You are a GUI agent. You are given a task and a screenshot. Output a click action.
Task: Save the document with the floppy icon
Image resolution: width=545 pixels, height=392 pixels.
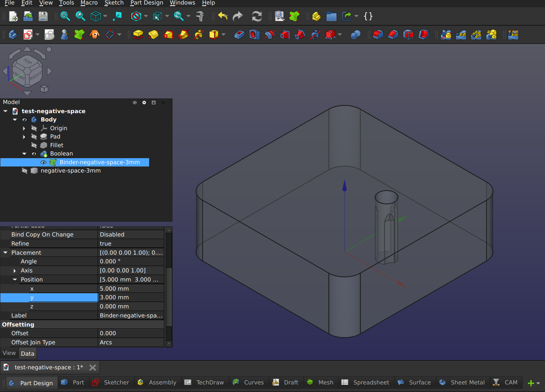click(43, 16)
